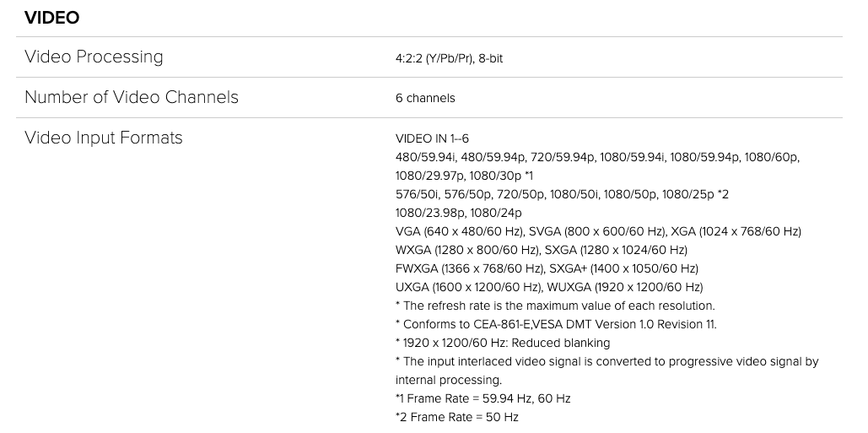Click the Video Processing row label

click(94, 57)
